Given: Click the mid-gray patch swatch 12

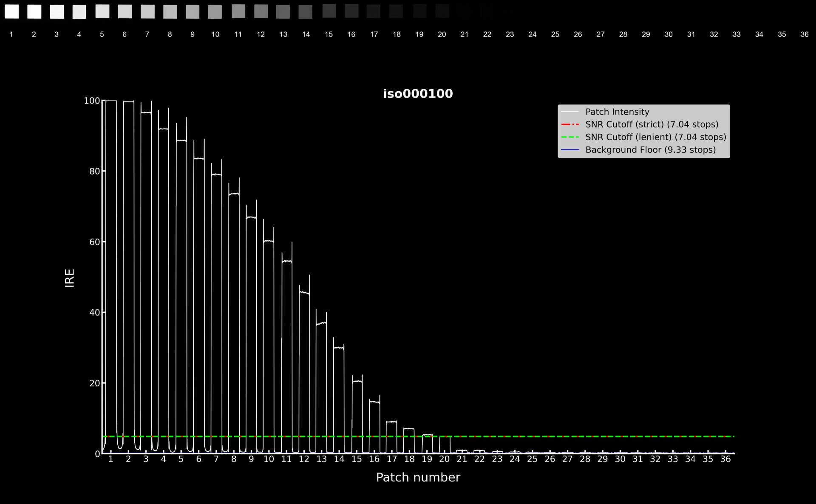Looking at the screenshot, I should (261, 11).
